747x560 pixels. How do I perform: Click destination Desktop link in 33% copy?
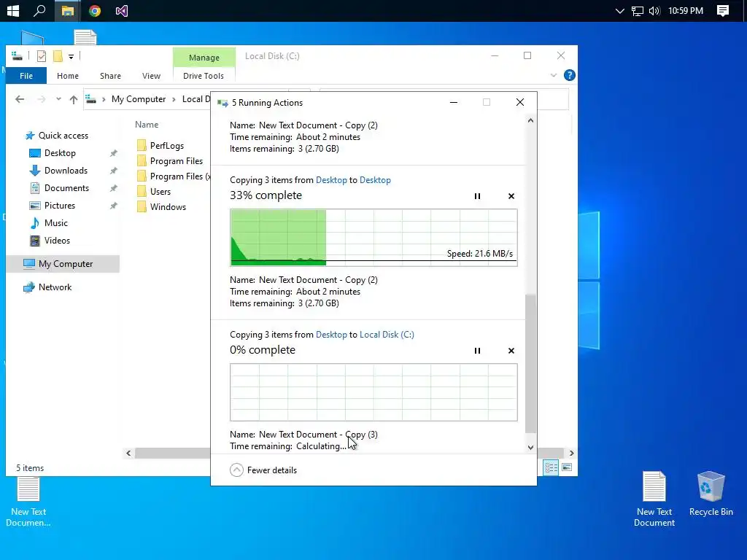[x=375, y=180]
